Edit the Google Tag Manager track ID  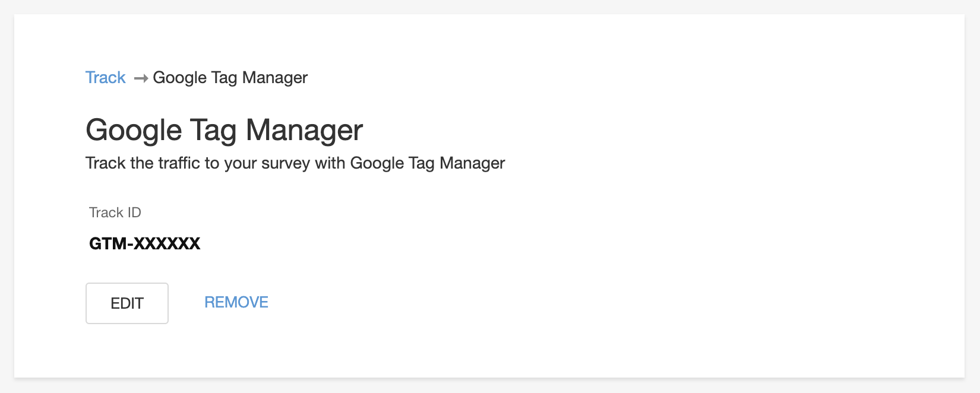pos(127,303)
